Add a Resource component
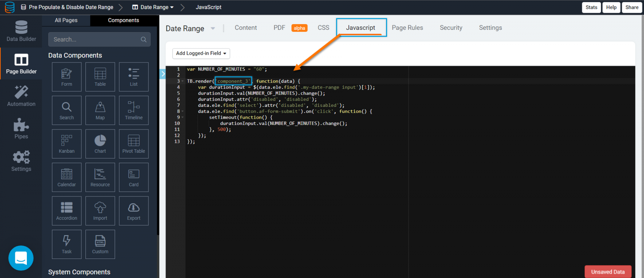 click(x=100, y=177)
